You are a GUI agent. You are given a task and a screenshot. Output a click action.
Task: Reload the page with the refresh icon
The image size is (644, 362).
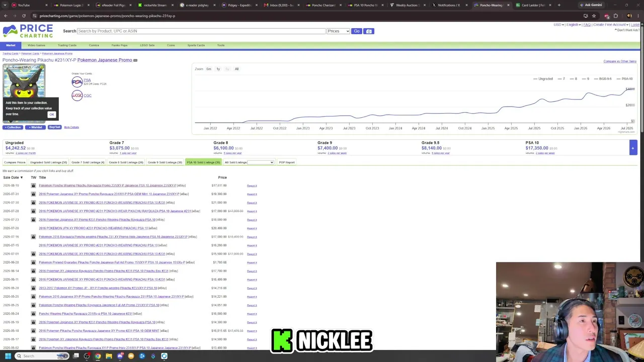(x=24, y=16)
